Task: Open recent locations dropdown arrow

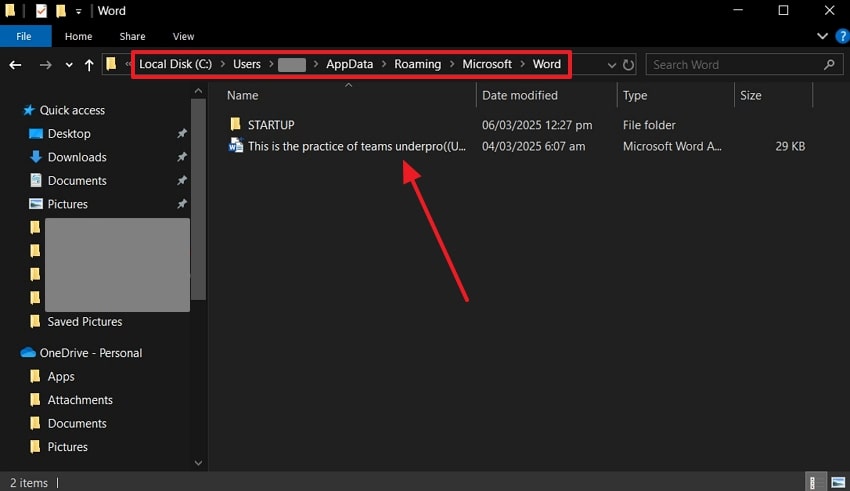Action: click(x=69, y=65)
